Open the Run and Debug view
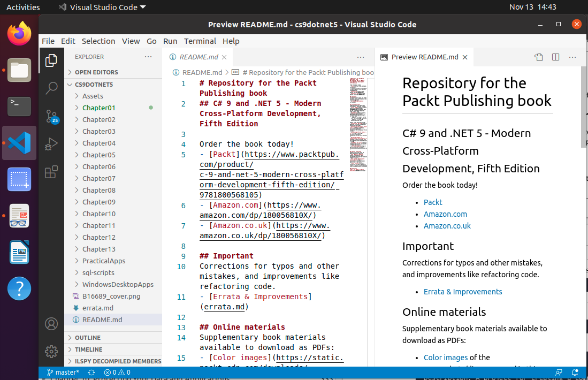The image size is (588, 380). 51,144
